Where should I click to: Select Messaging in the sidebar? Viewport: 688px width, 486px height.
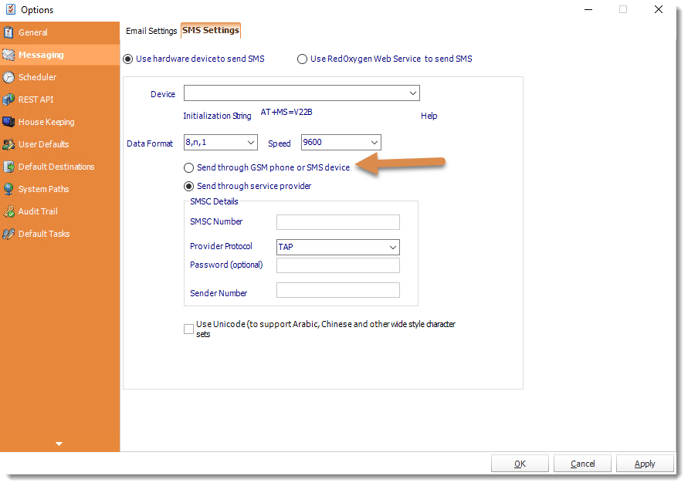[60, 55]
